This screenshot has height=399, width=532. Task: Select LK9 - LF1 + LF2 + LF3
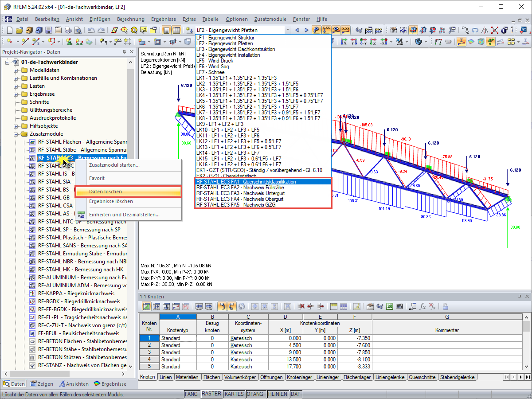[x=263, y=124]
